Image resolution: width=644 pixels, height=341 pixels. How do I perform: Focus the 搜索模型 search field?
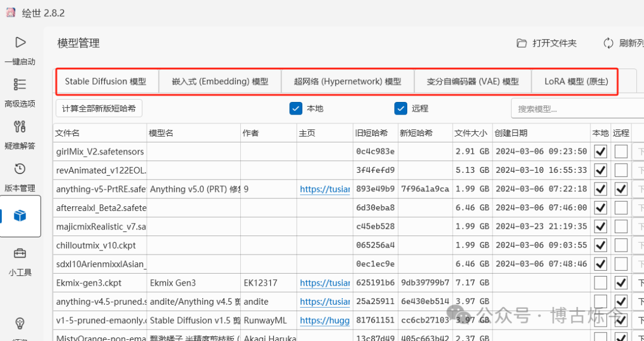(x=577, y=109)
